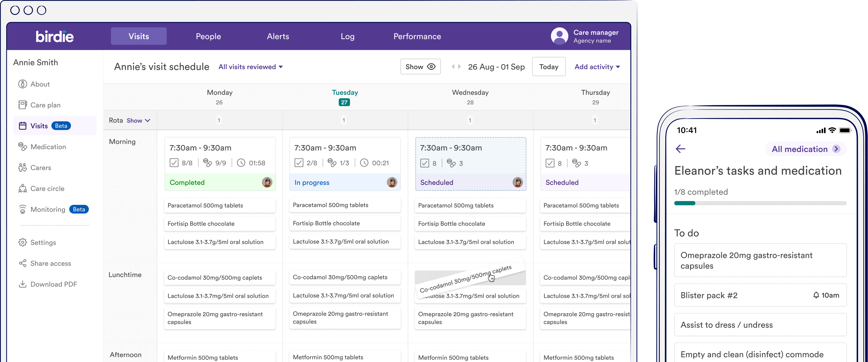Click the user avatar in header
Screen dimensions: 868x362
pos(559,36)
